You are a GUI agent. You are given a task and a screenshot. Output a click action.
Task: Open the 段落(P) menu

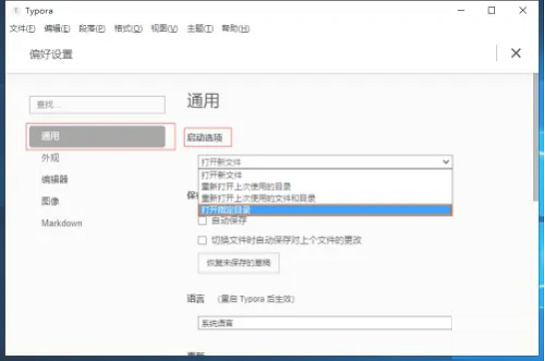coord(92,28)
